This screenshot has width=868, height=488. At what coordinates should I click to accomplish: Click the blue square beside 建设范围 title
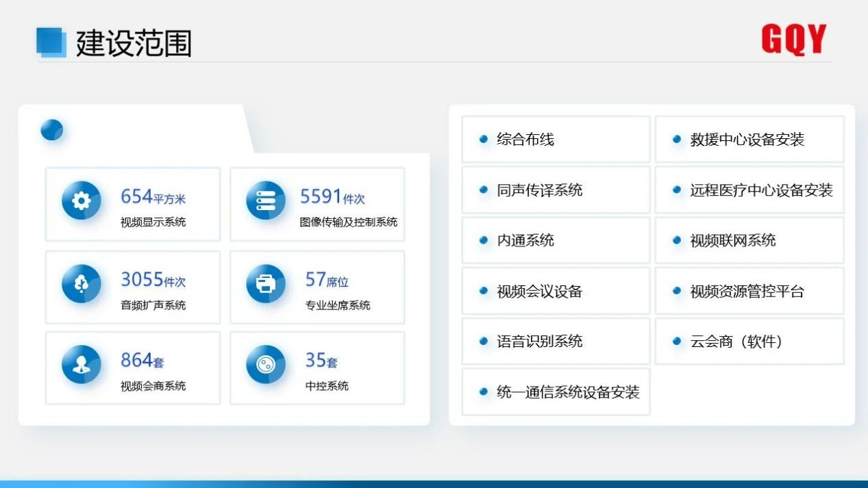[51, 42]
